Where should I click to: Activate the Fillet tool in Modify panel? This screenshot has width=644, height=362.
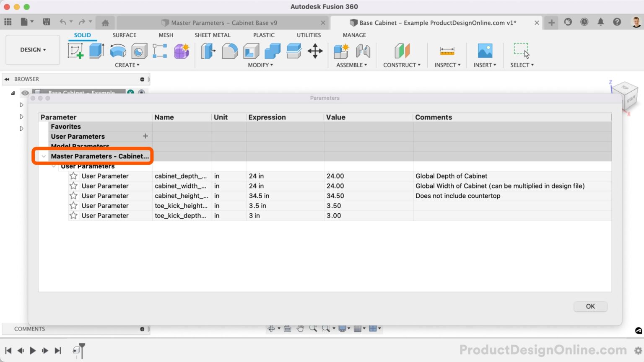(x=230, y=51)
